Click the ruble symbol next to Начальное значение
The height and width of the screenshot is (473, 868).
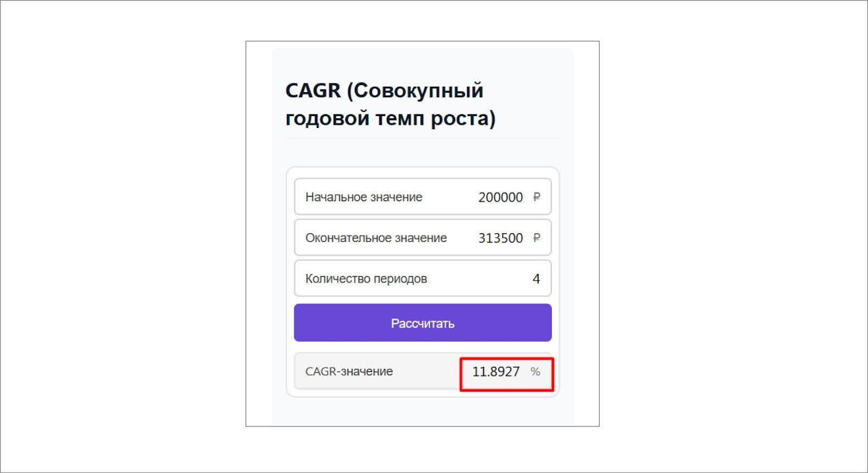(535, 197)
